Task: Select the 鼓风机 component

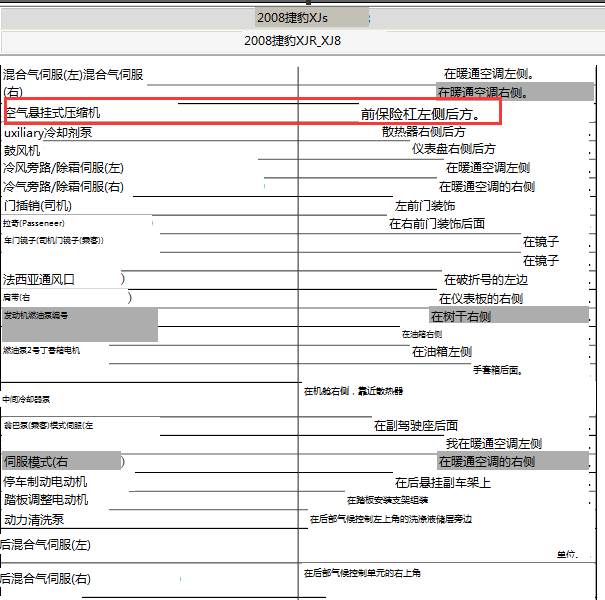Action: point(22,150)
